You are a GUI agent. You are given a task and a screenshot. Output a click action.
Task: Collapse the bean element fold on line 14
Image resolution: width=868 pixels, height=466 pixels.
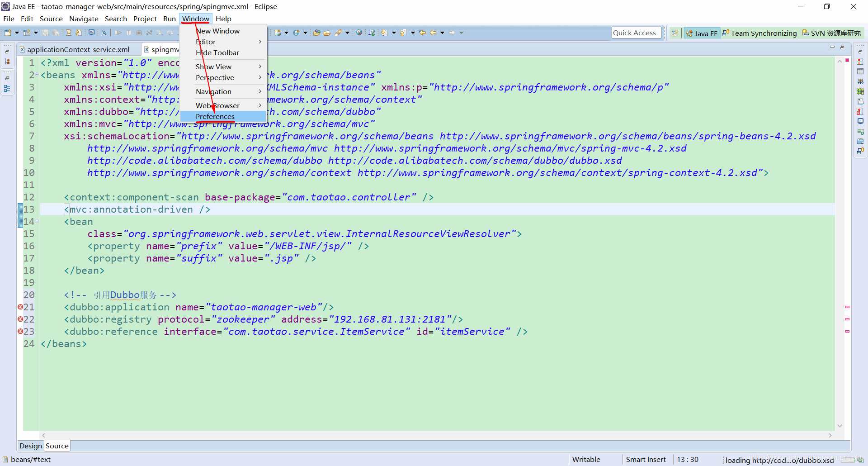[x=37, y=222]
